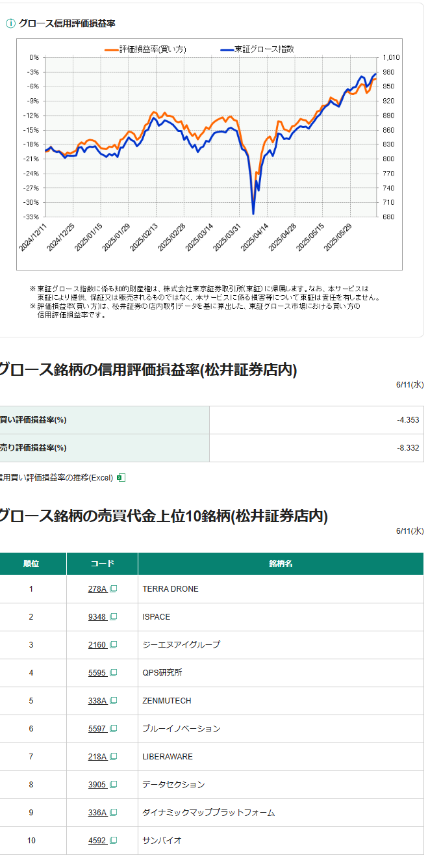Click the copy icon next to code 3905
441x868 pixels.
coord(114,785)
